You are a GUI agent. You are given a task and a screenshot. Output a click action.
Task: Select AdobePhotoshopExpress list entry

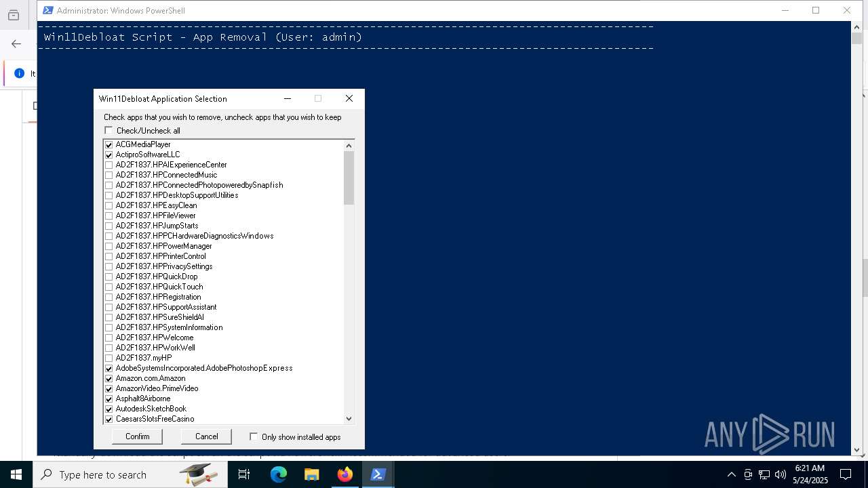[204, 368]
